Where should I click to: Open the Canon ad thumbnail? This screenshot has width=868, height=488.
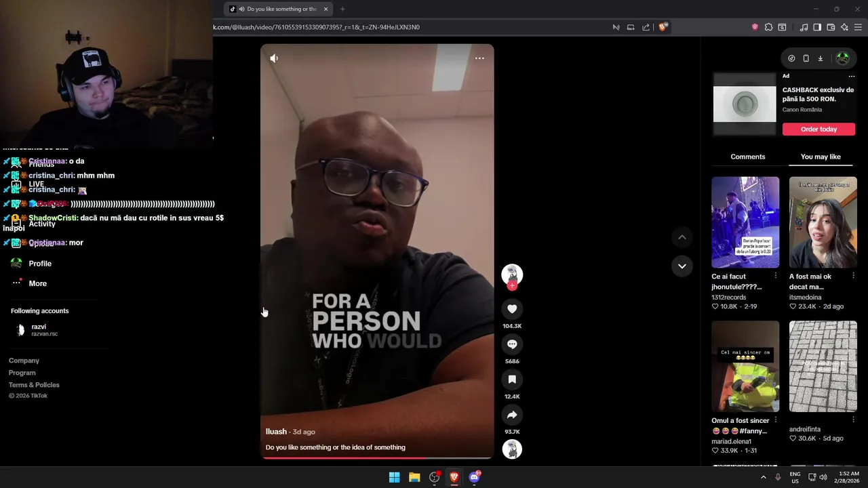[x=745, y=104]
